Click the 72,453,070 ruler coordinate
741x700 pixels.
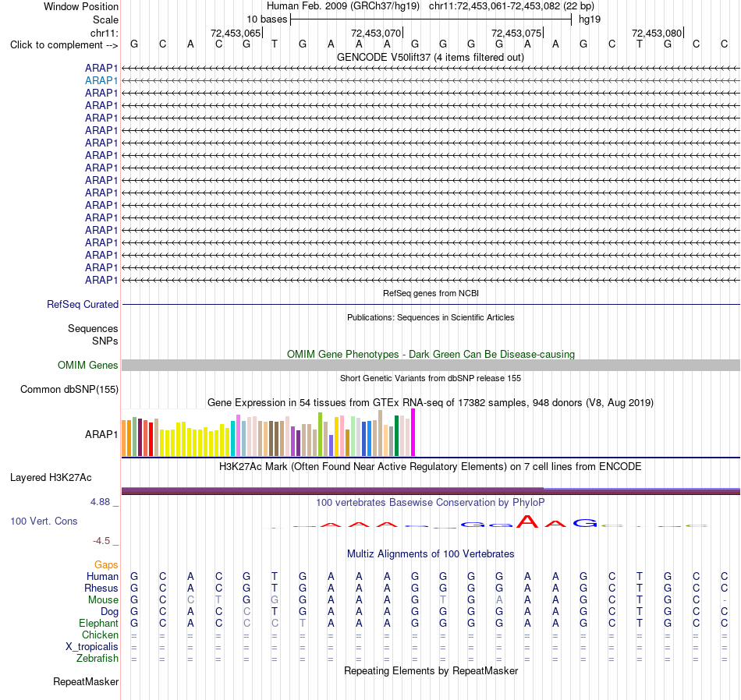376,33
